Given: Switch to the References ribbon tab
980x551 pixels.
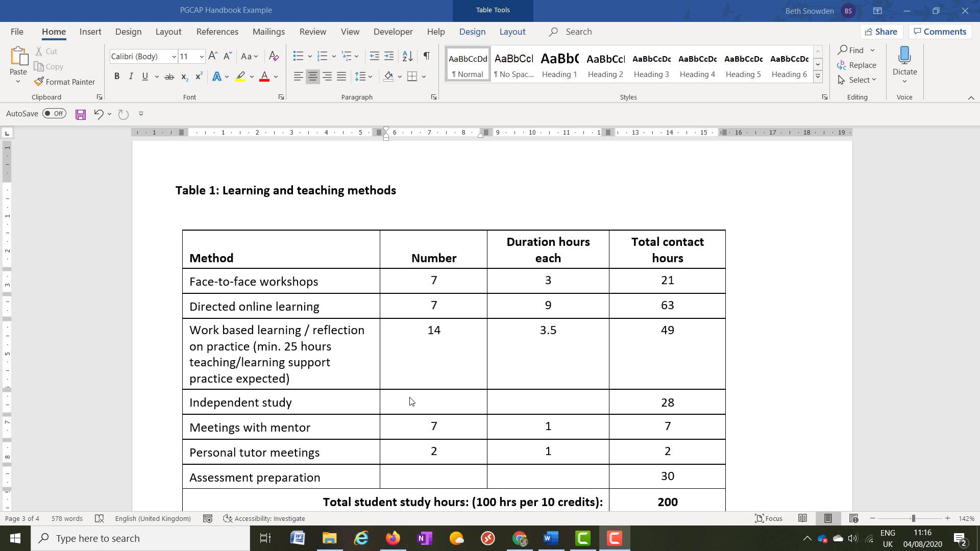Looking at the screenshot, I should [x=217, y=32].
